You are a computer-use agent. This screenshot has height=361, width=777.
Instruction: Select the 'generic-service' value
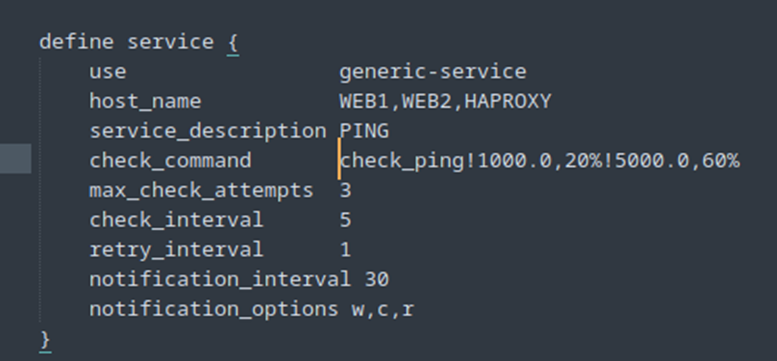pos(433,72)
